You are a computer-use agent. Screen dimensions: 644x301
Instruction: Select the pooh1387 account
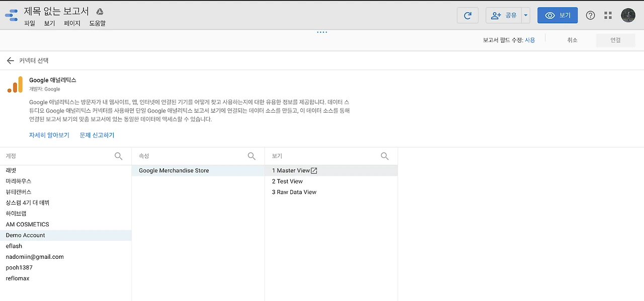[65, 268]
